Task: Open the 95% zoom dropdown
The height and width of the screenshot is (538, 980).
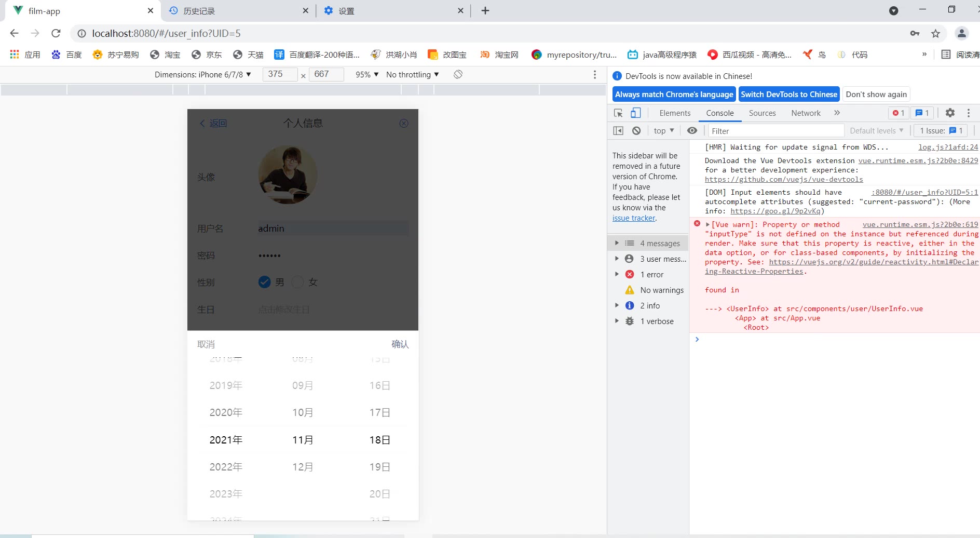Action: tap(367, 74)
